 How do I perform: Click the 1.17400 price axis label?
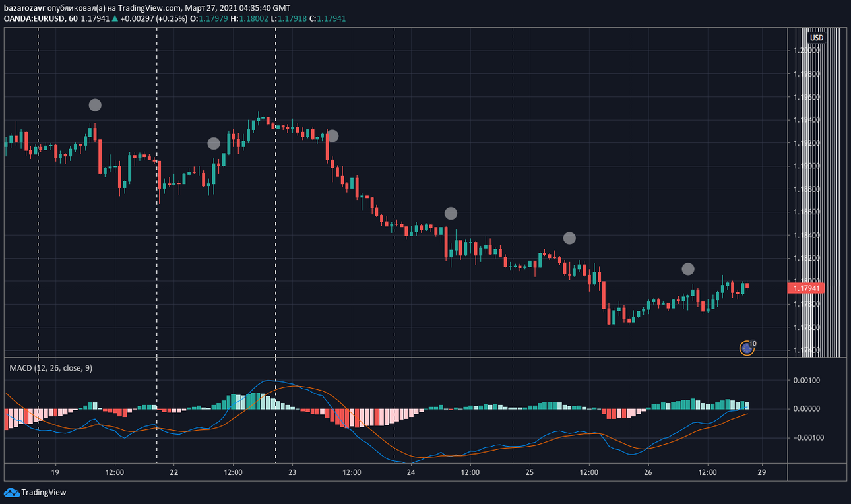tap(807, 350)
